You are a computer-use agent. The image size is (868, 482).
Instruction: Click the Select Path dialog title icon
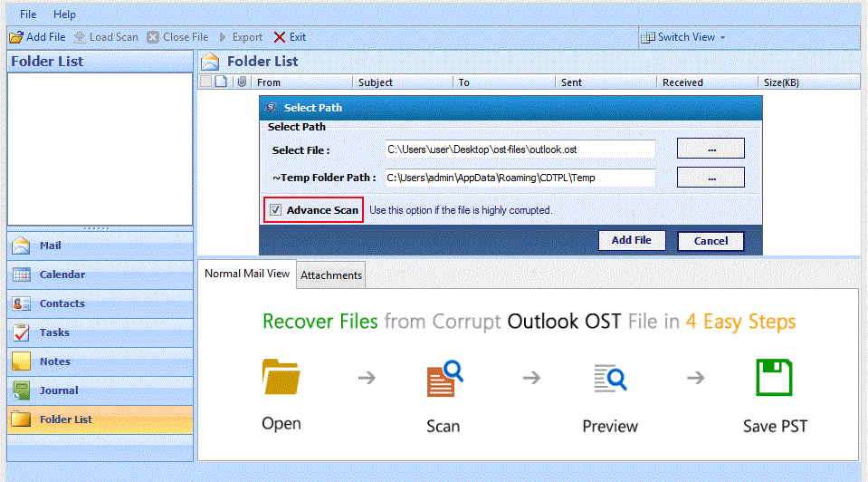[x=271, y=108]
